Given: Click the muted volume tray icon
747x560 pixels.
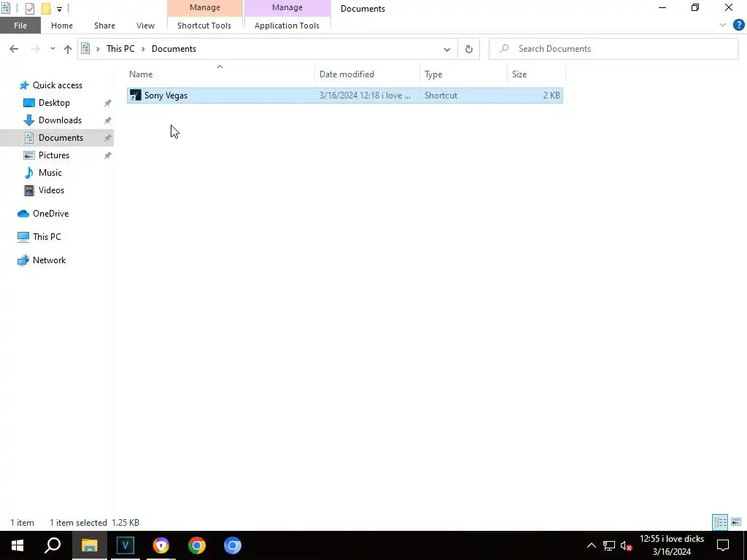Looking at the screenshot, I should tap(627, 545).
